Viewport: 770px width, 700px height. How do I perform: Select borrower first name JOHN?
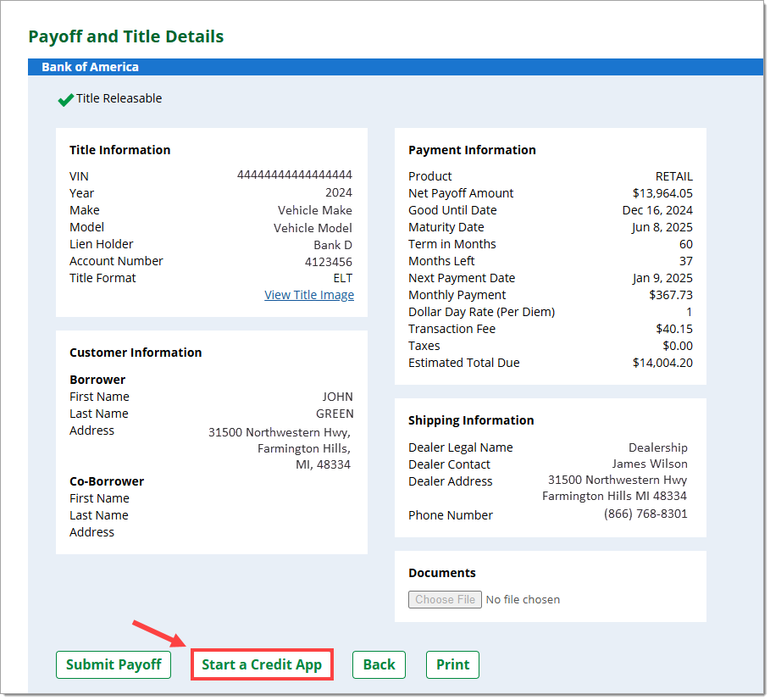coord(337,397)
